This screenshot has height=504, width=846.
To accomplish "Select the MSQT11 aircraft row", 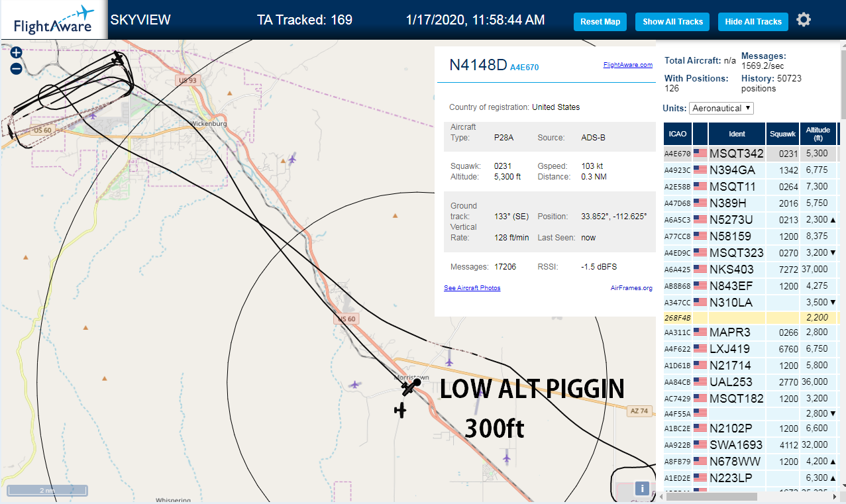I will (x=751, y=187).
